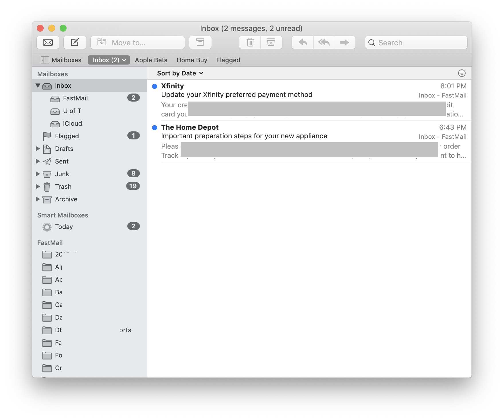
Task: Click the FastMail inbox tray icon
Action: click(55, 99)
